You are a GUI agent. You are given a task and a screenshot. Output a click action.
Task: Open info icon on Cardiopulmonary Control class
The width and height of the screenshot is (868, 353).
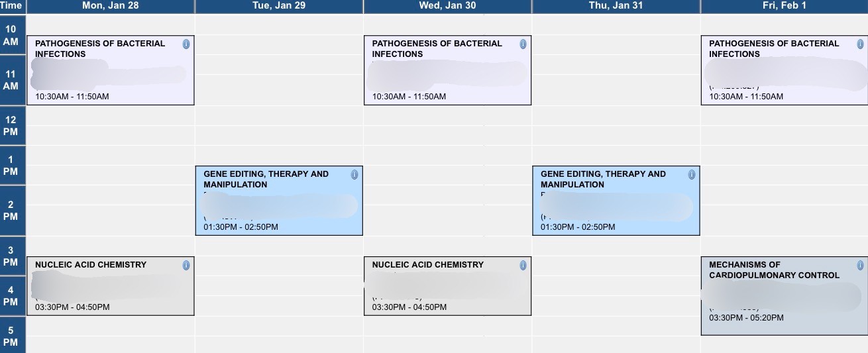(860, 265)
